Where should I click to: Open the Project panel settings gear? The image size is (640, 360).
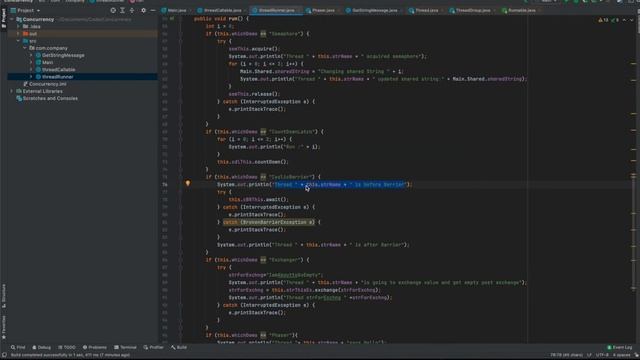point(143,10)
